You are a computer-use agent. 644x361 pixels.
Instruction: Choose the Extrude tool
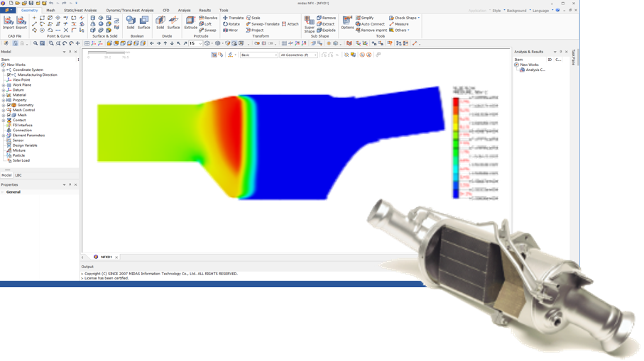[190, 23]
